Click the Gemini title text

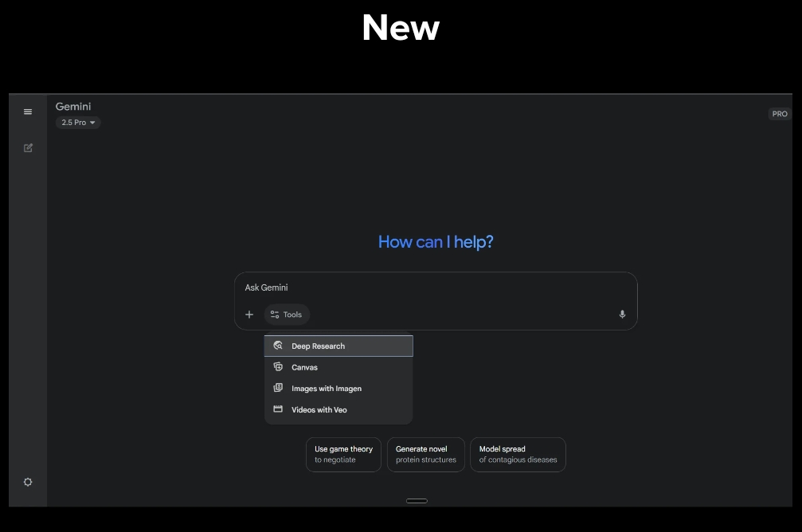click(73, 107)
